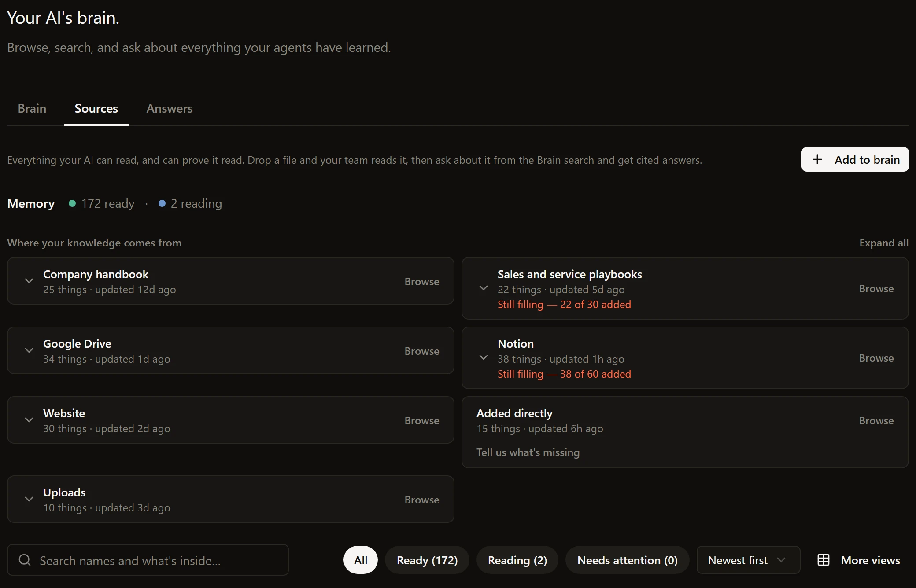Browse the Company handbook source
The width and height of the screenshot is (916, 588).
pos(422,281)
